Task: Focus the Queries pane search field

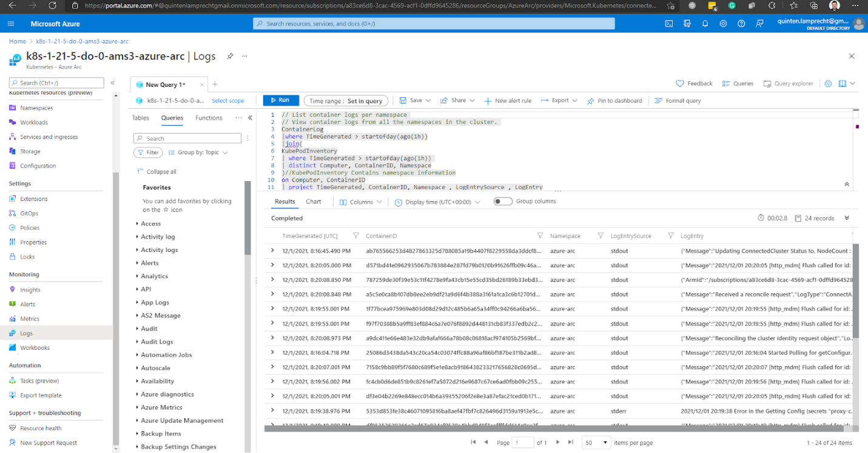Action: pos(187,138)
